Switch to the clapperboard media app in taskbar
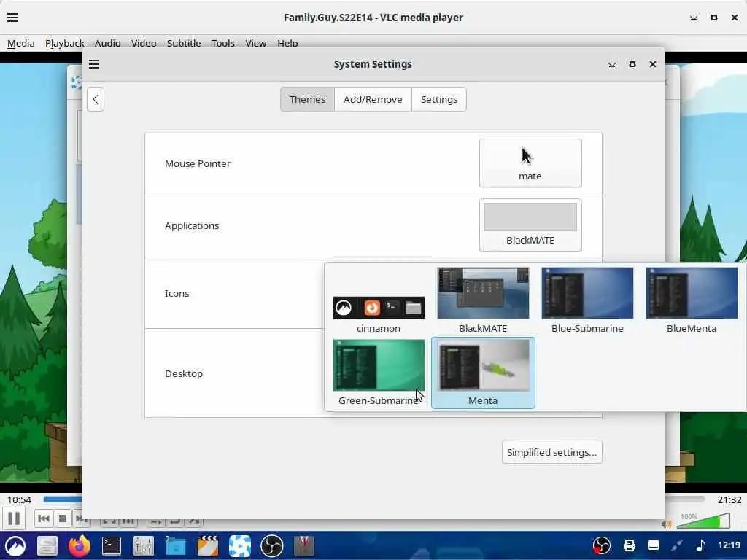The height and width of the screenshot is (560, 747). click(x=208, y=545)
